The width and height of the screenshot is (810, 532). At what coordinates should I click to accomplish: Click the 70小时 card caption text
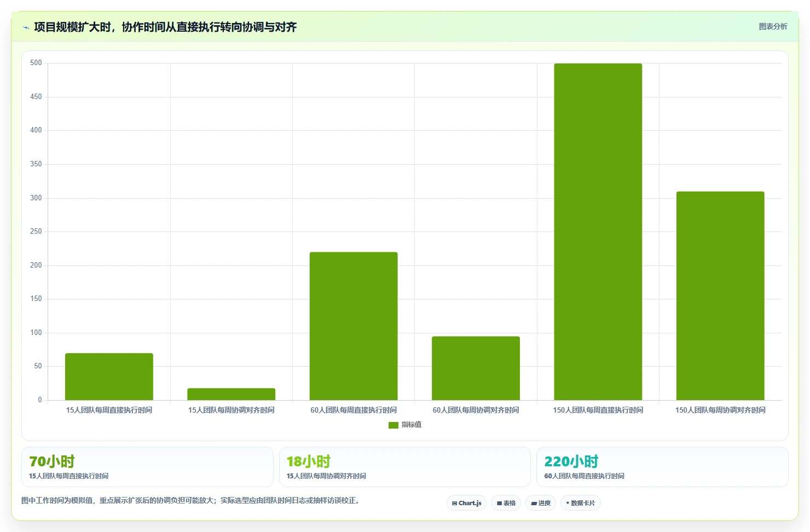click(x=68, y=476)
